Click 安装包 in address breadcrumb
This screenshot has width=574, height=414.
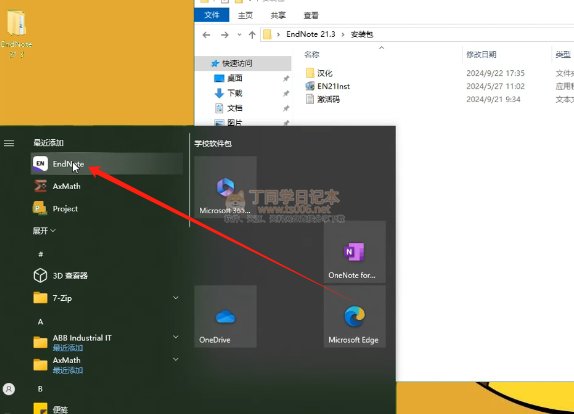(x=362, y=34)
